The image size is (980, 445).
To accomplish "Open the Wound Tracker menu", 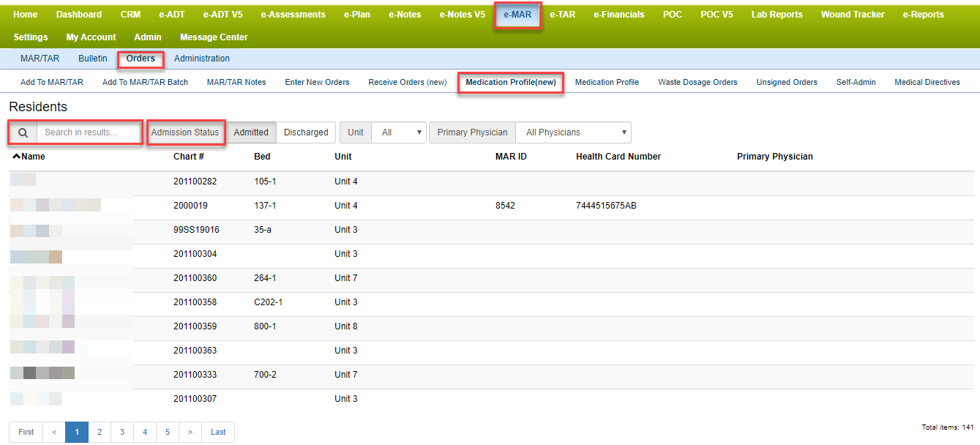I will [x=852, y=15].
